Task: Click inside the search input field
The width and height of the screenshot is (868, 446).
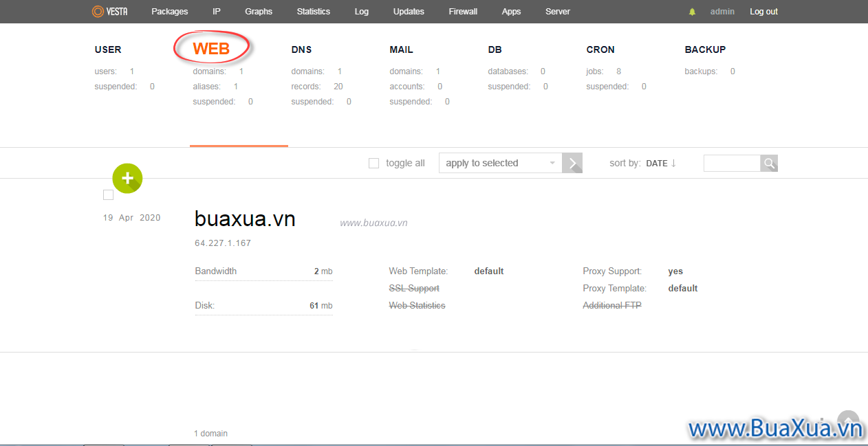Action: coord(732,163)
